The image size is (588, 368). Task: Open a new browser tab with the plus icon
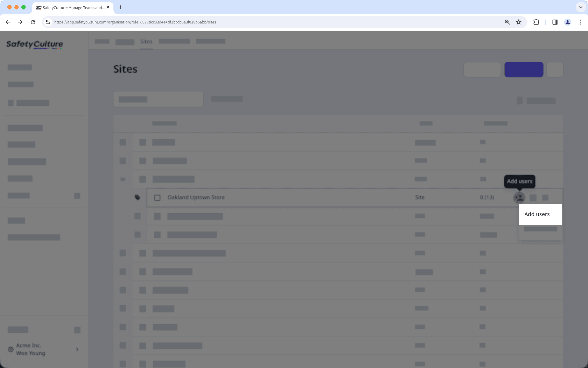coord(120,7)
